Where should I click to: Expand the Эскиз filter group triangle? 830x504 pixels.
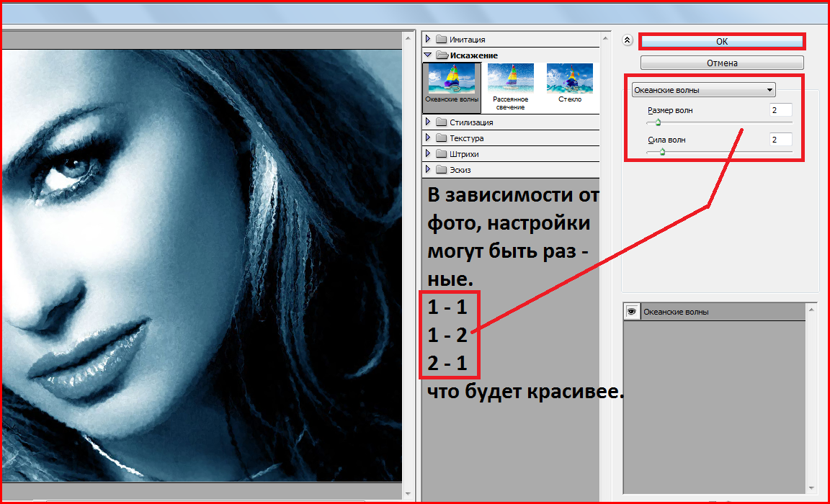pos(428,169)
